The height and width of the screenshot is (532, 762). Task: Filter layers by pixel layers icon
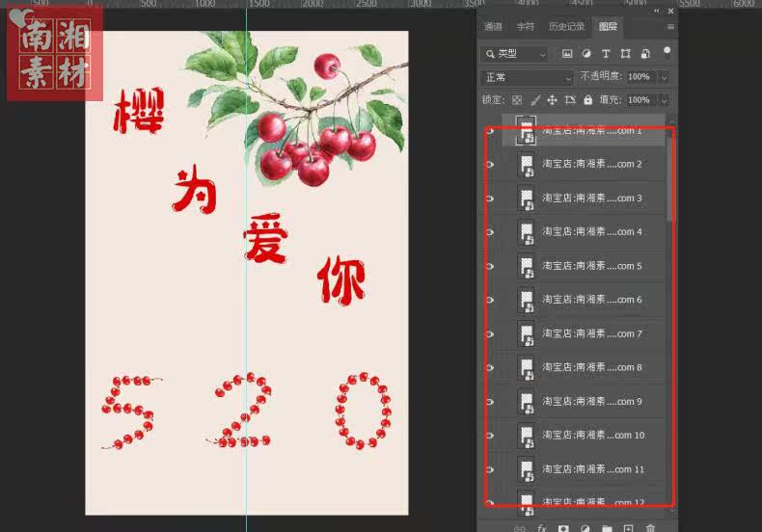[x=566, y=54]
